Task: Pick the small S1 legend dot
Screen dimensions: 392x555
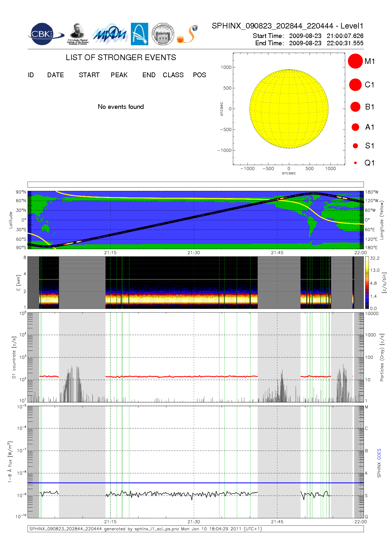Action: coord(355,146)
